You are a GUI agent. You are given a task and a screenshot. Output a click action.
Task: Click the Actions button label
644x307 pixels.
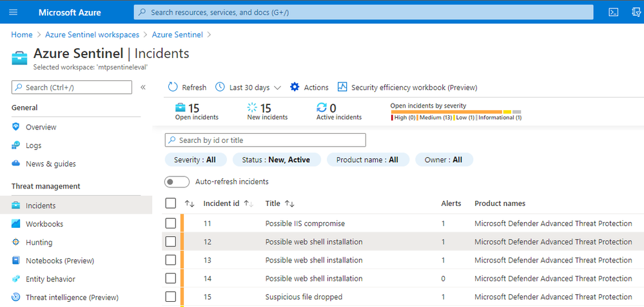317,88
